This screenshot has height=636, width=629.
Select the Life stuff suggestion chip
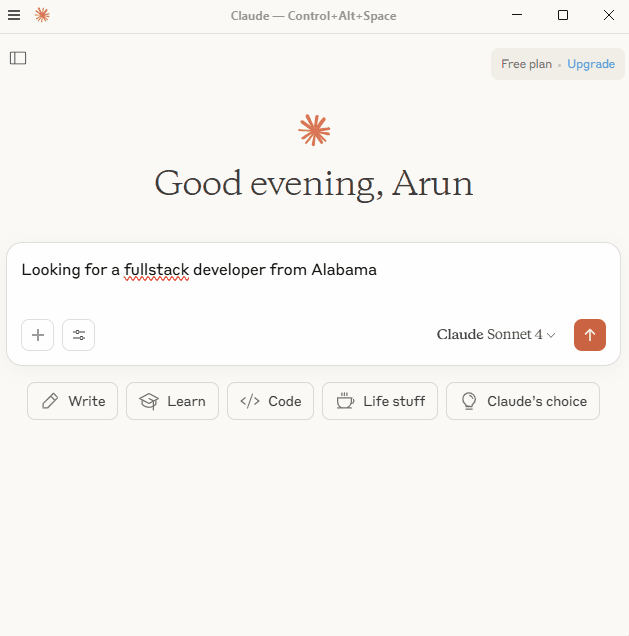tap(380, 401)
